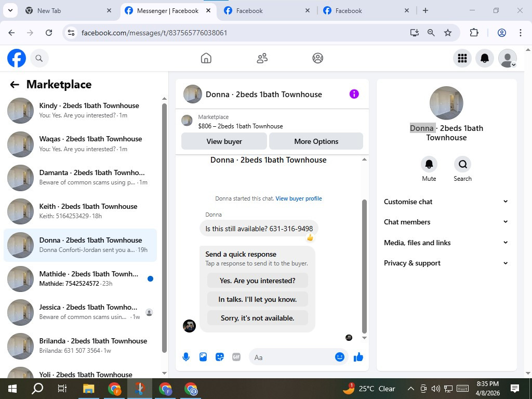Open the GIF picker
532x399 pixels.
coord(236,357)
